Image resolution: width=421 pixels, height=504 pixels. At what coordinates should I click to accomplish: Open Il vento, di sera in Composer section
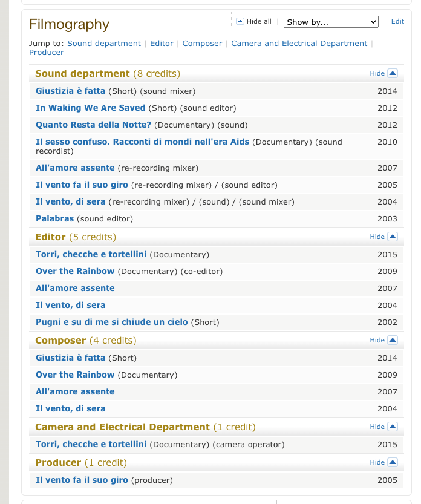[x=70, y=409]
